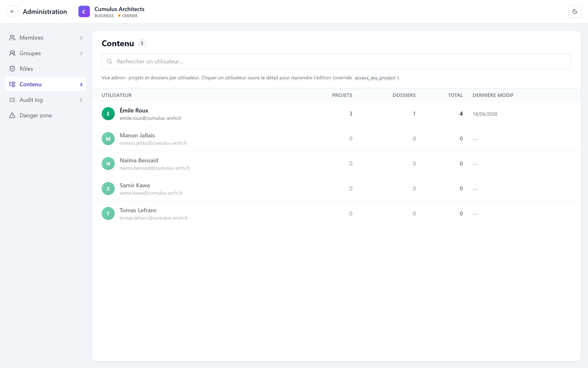Image resolution: width=588 pixels, height=368 pixels.
Task: Click the Cumulus Architects purple C logo
Action: pyautogui.click(x=84, y=11)
